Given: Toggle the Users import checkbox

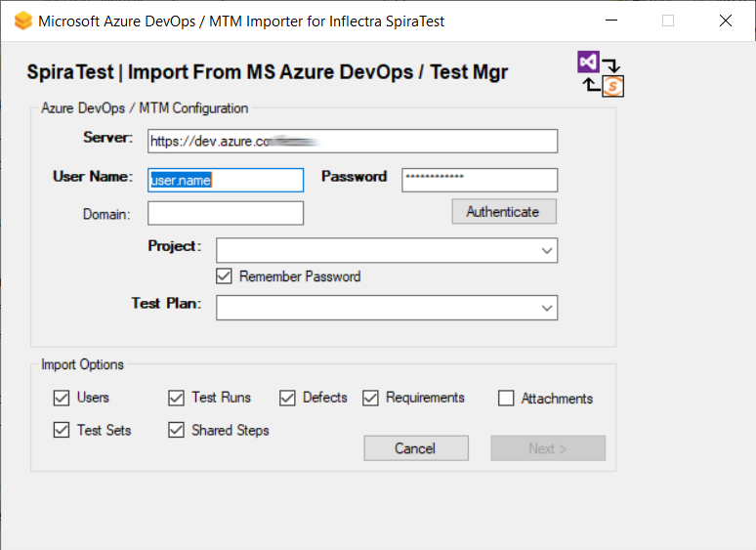Looking at the screenshot, I should [61, 399].
